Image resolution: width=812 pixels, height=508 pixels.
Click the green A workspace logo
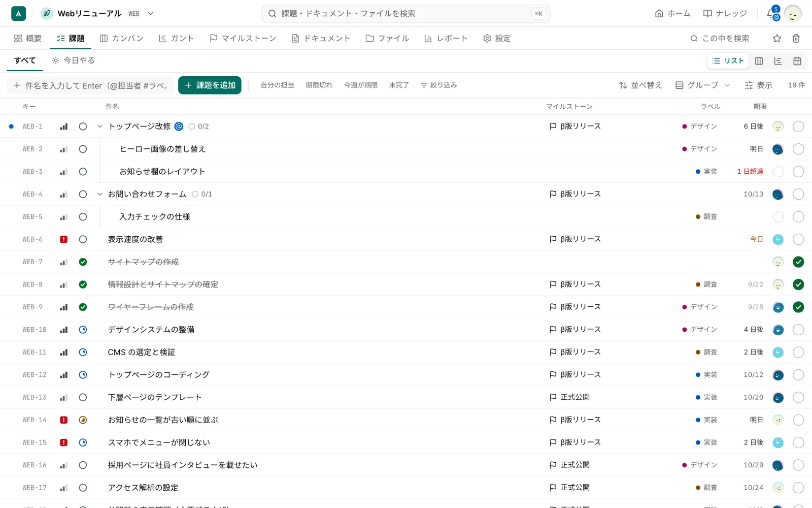(x=18, y=14)
